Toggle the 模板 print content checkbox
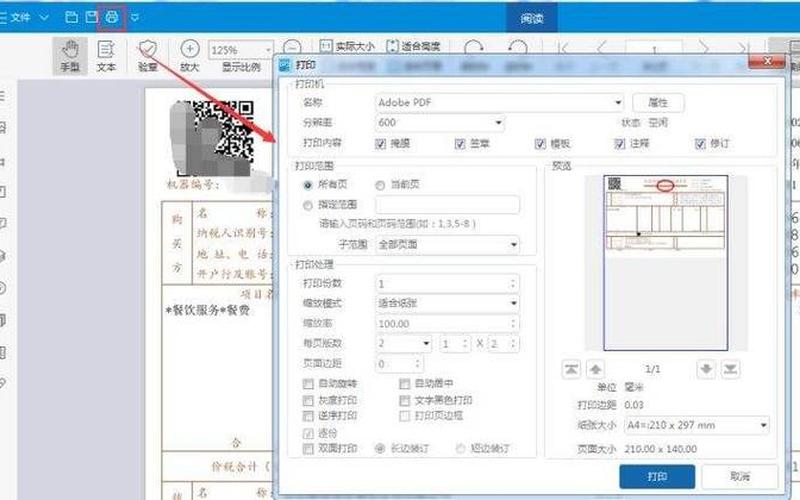This screenshot has width=800, height=500. point(540,144)
